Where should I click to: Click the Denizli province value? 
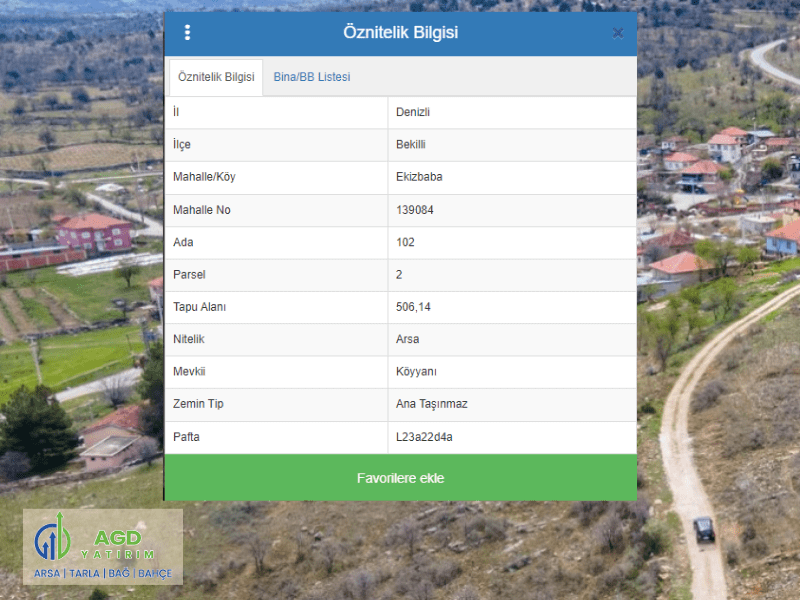coord(413,112)
